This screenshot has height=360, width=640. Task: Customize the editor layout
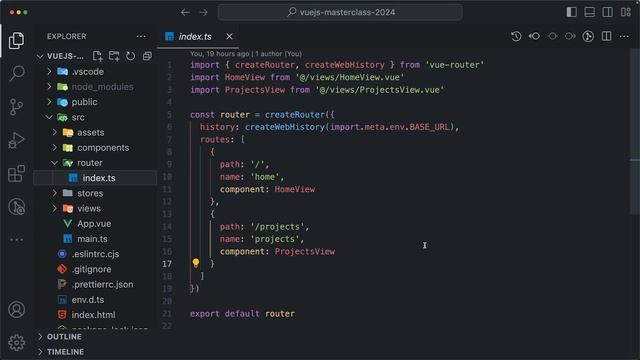(626, 12)
